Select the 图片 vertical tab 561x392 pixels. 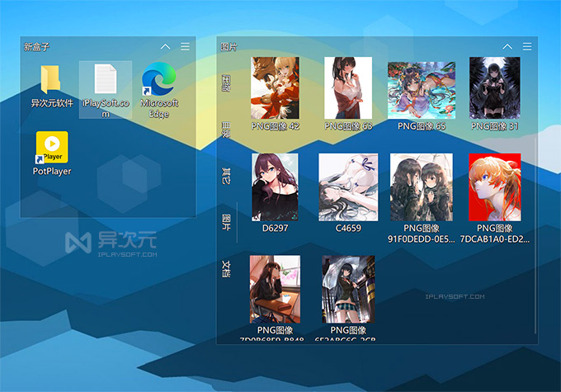coord(226,222)
